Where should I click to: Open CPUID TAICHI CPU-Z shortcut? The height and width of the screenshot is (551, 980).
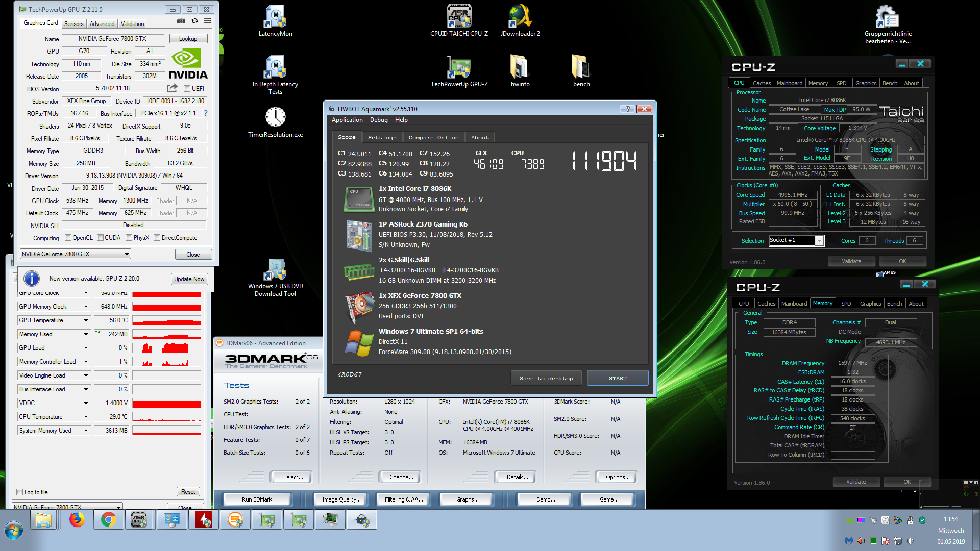point(459,21)
